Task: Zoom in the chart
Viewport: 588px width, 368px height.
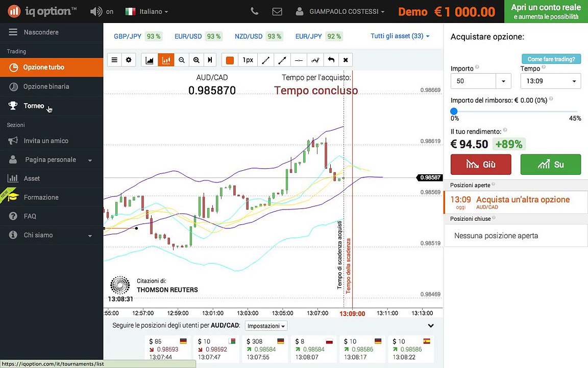Action: [196, 60]
